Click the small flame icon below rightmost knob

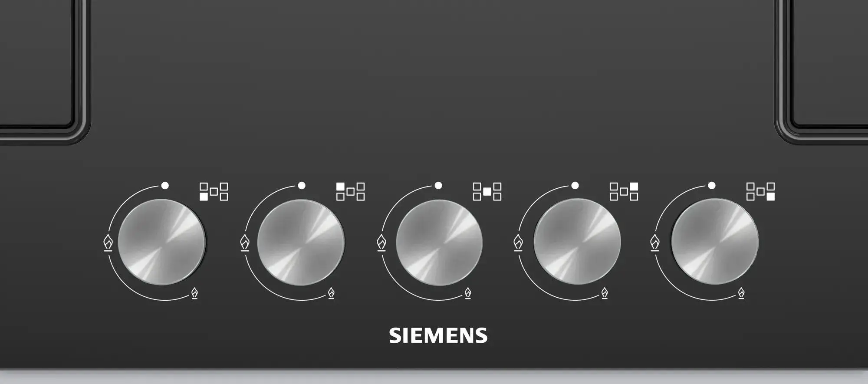tap(742, 293)
